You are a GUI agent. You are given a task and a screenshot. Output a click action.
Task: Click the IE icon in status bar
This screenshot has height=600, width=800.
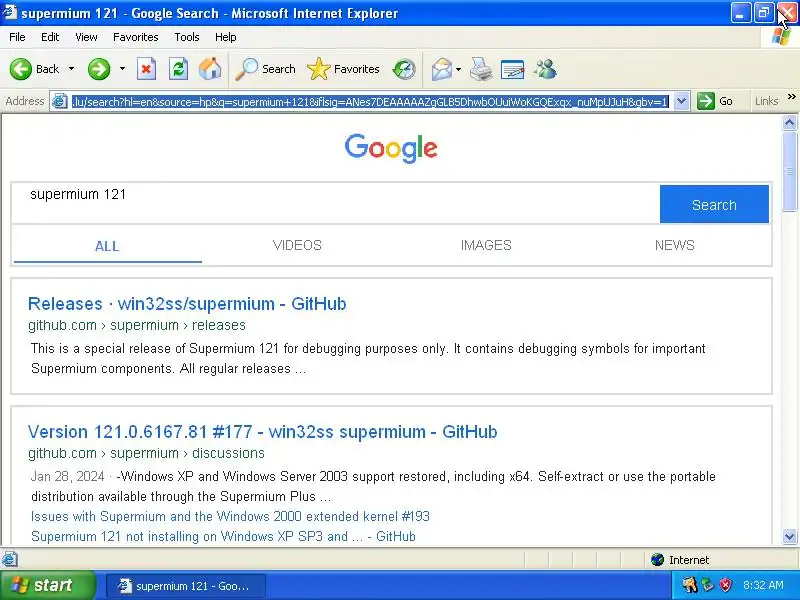(9, 560)
